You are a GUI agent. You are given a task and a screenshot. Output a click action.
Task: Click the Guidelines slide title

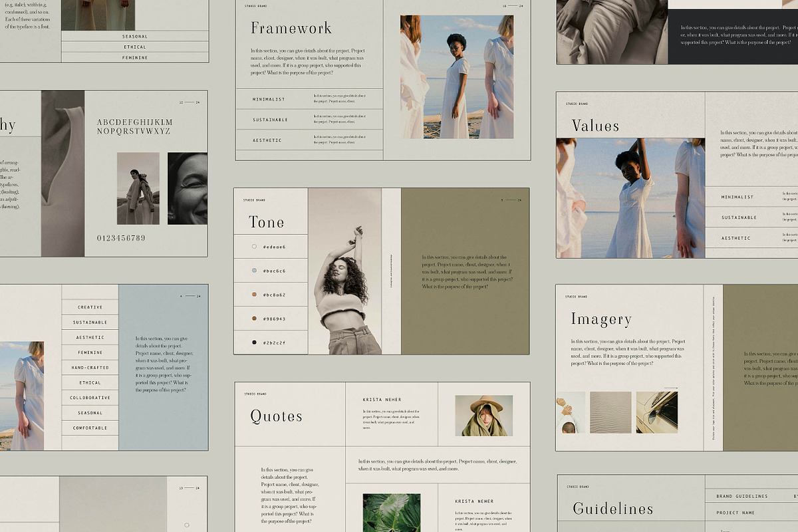[x=612, y=509]
